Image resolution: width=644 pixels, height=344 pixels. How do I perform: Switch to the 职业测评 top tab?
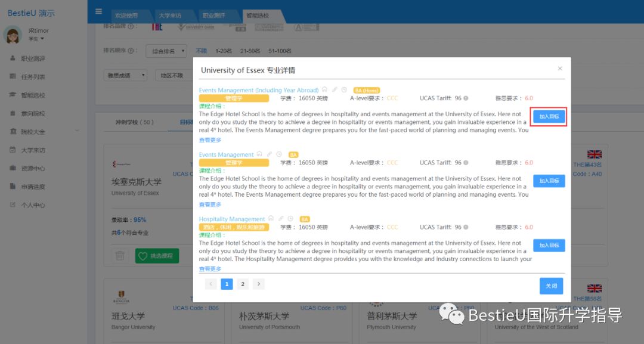pos(213,16)
